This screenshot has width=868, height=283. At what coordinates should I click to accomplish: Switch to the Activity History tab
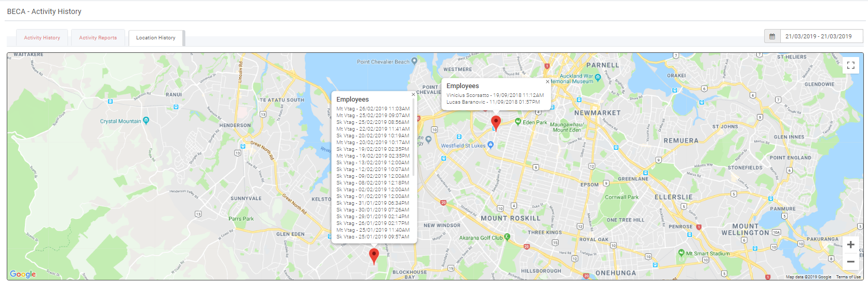click(42, 38)
